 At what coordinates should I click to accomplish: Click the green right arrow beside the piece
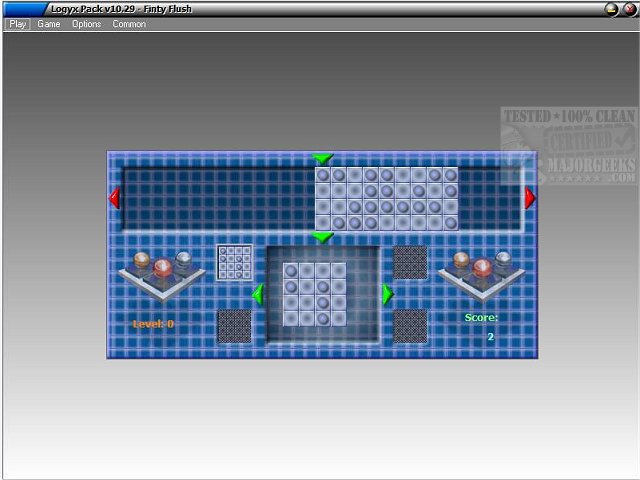[388, 294]
